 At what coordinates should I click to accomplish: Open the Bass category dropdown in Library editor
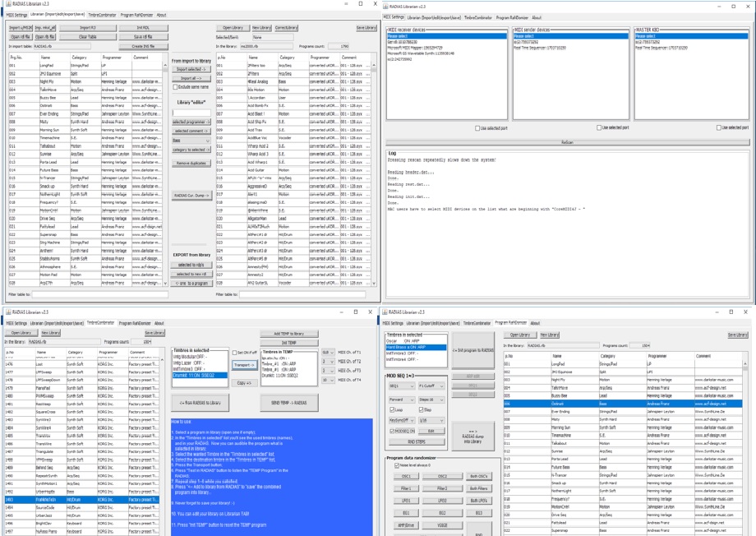(191, 141)
